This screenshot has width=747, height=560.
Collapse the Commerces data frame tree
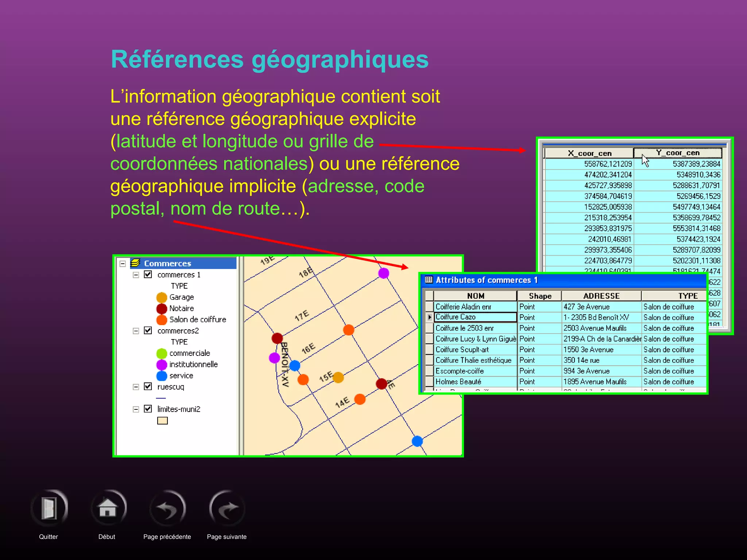tap(123, 264)
